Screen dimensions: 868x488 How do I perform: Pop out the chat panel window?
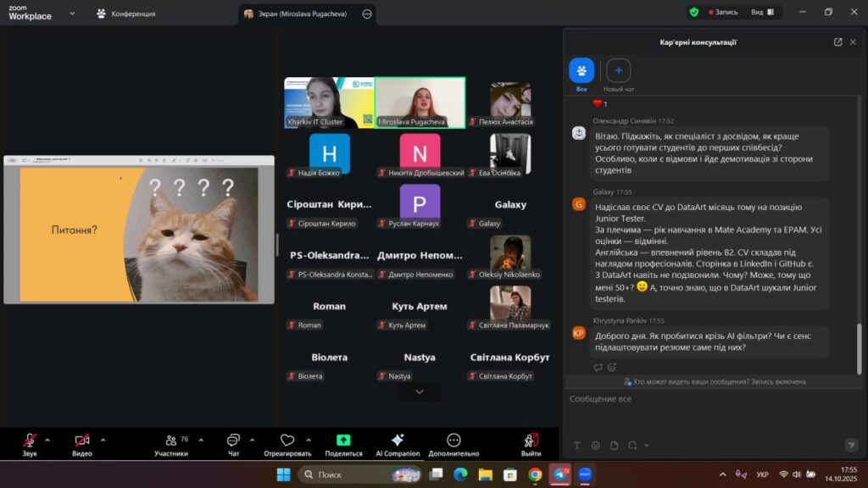[x=837, y=42]
